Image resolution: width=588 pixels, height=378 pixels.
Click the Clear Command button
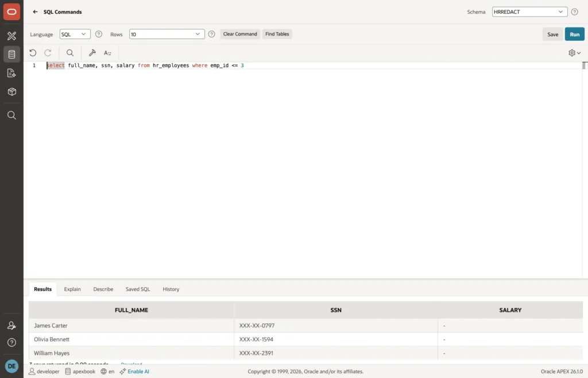[x=240, y=34]
